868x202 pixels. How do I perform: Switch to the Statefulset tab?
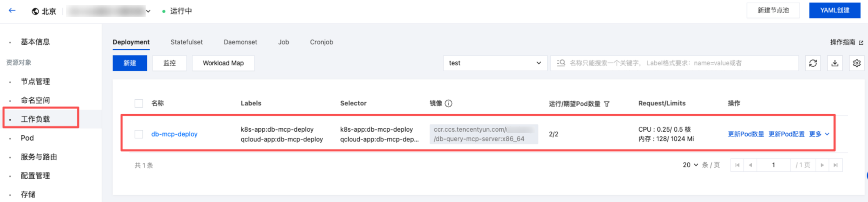click(186, 42)
